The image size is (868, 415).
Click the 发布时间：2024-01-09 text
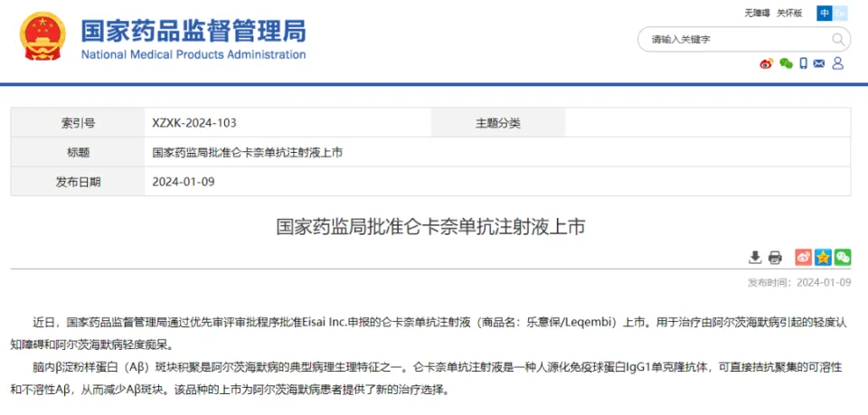pyautogui.click(x=798, y=283)
